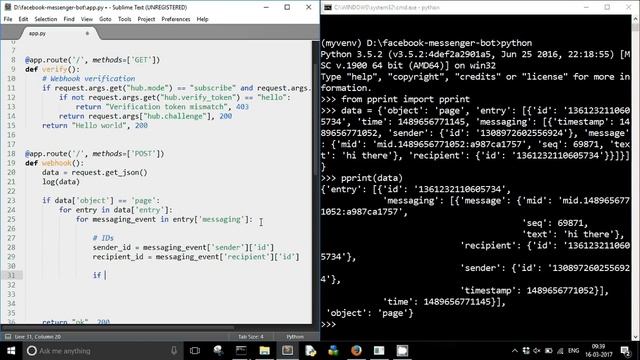
Task: Click the '# Webhook verification' comment
Action: pyautogui.click(x=89, y=78)
